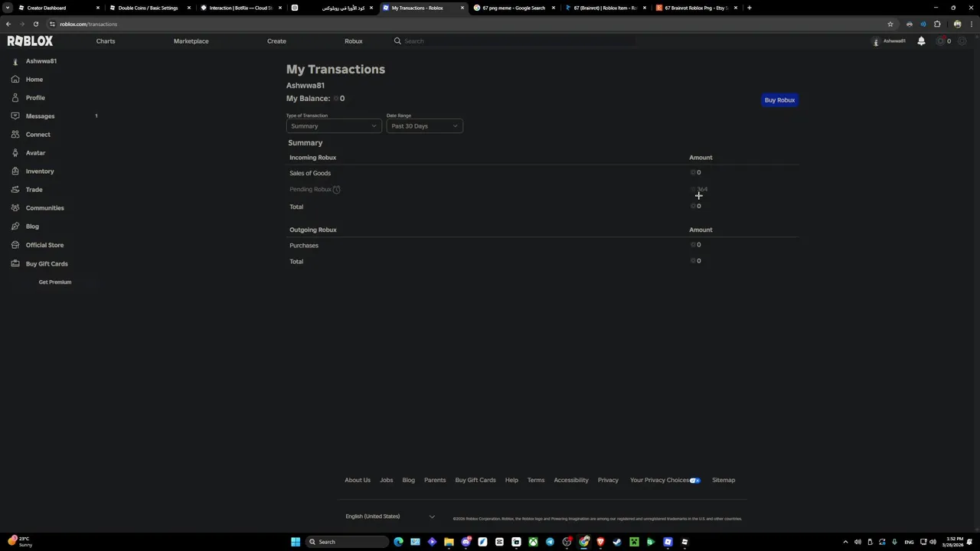Open Date Range Past 30 Days dropdown
980x551 pixels.
424,126
